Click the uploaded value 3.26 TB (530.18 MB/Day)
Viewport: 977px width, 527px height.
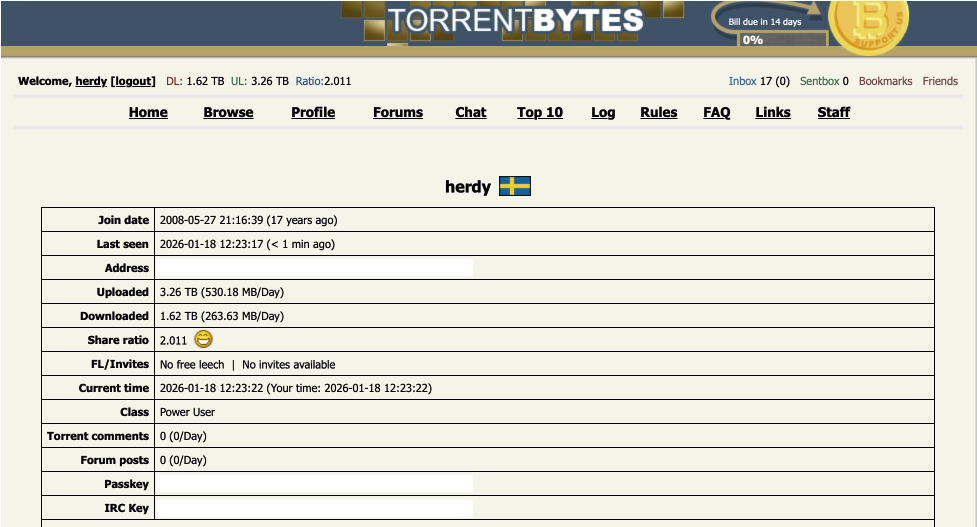coord(222,292)
